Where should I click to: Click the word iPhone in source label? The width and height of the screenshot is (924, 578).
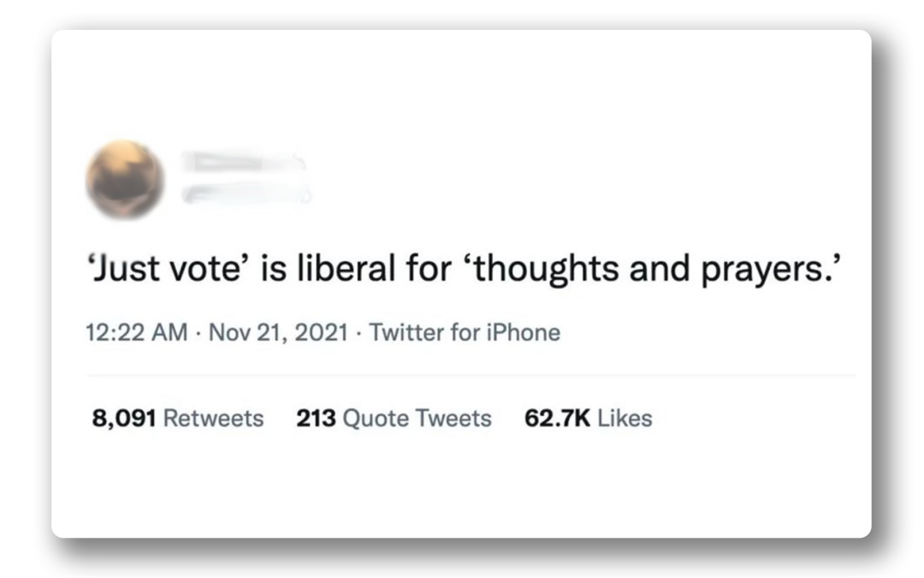(x=524, y=332)
